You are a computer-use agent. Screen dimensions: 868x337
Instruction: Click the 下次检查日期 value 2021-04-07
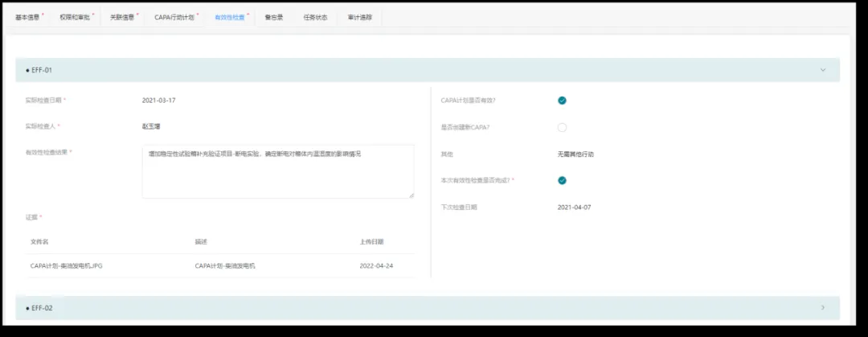coord(575,207)
